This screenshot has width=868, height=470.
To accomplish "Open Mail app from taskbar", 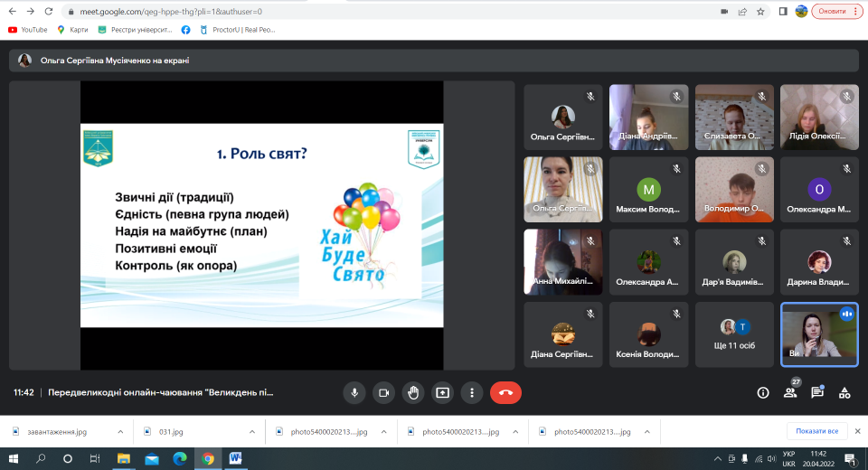I will click(x=152, y=458).
